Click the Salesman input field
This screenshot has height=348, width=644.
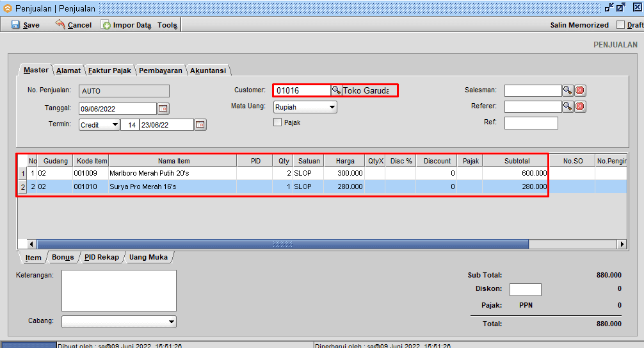point(533,90)
